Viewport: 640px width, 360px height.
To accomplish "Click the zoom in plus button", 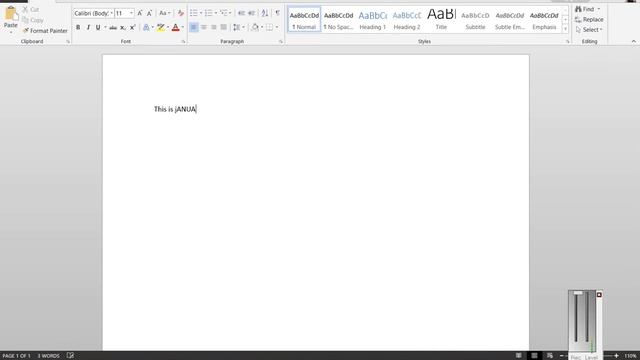I will (x=616, y=356).
